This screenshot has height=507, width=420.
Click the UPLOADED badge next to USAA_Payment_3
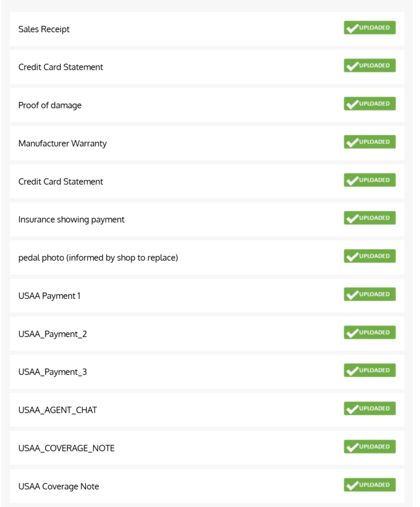point(370,371)
